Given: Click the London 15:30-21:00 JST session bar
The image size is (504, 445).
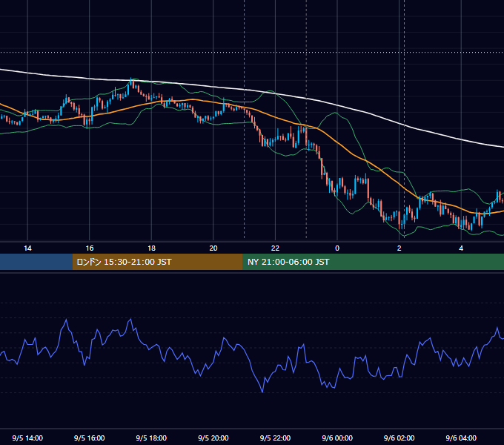Looking at the screenshot, I should tap(157, 262).
